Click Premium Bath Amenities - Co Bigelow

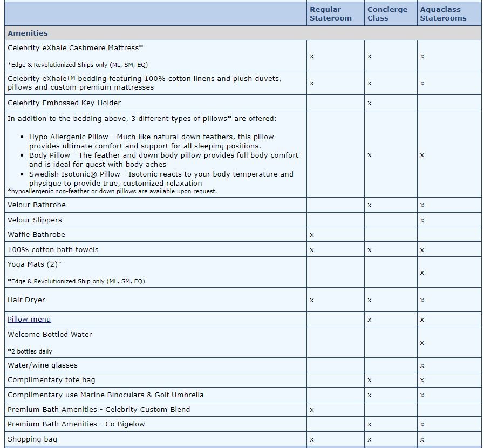[76, 424]
